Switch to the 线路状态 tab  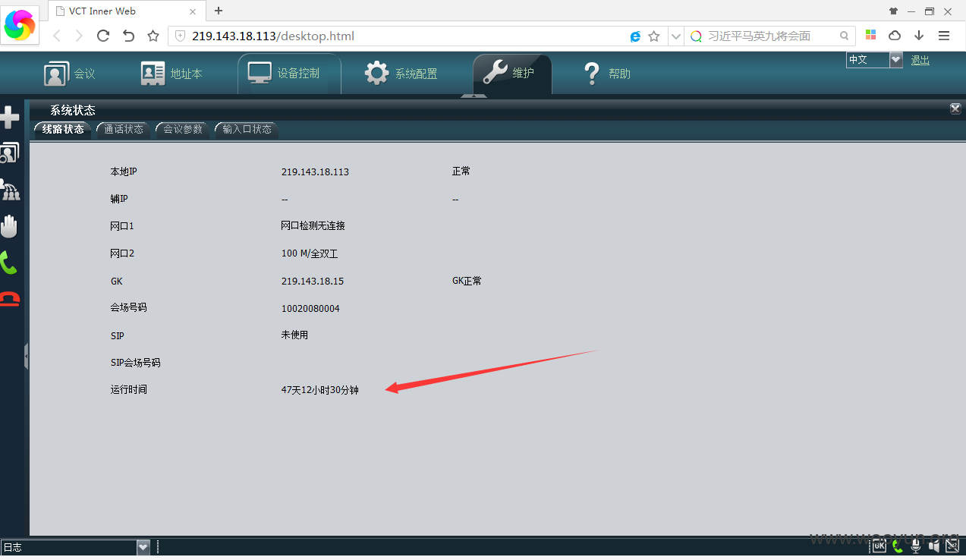tap(63, 130)
